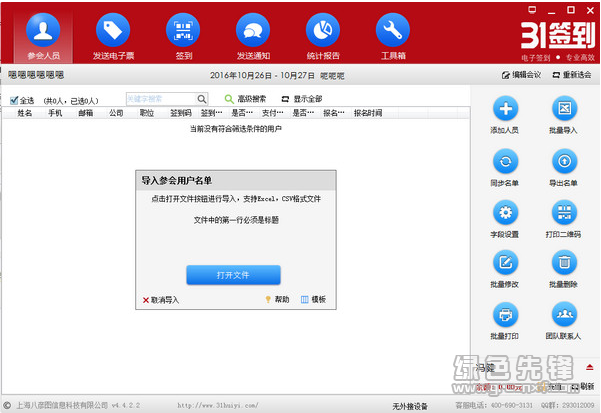
Task: Click the monitor icon in title bar
Action: pyautogui.click(x=532, y=10)
